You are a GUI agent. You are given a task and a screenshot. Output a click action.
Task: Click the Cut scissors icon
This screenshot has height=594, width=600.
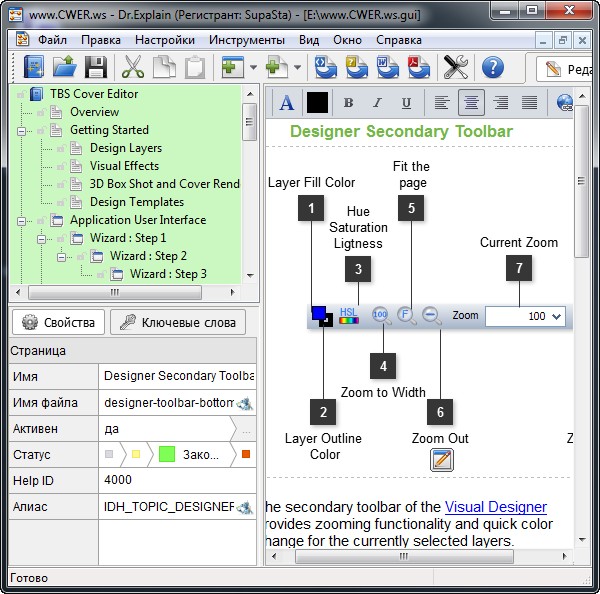click(132, 67)
